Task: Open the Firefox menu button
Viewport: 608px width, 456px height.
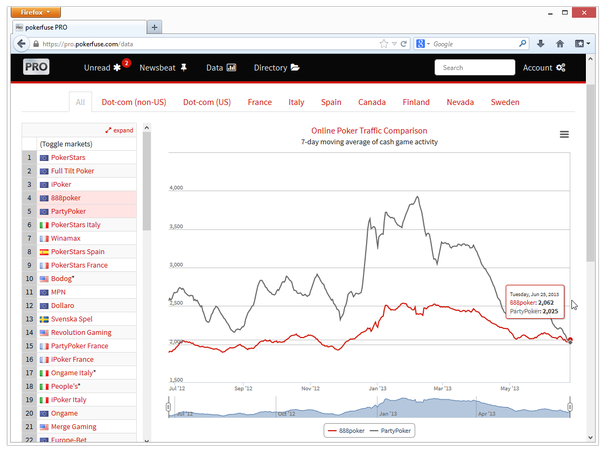Action: [36, 12]
